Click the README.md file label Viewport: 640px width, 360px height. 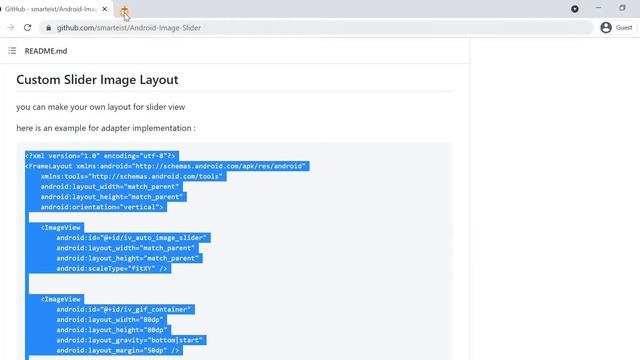(x=46, y=51)
